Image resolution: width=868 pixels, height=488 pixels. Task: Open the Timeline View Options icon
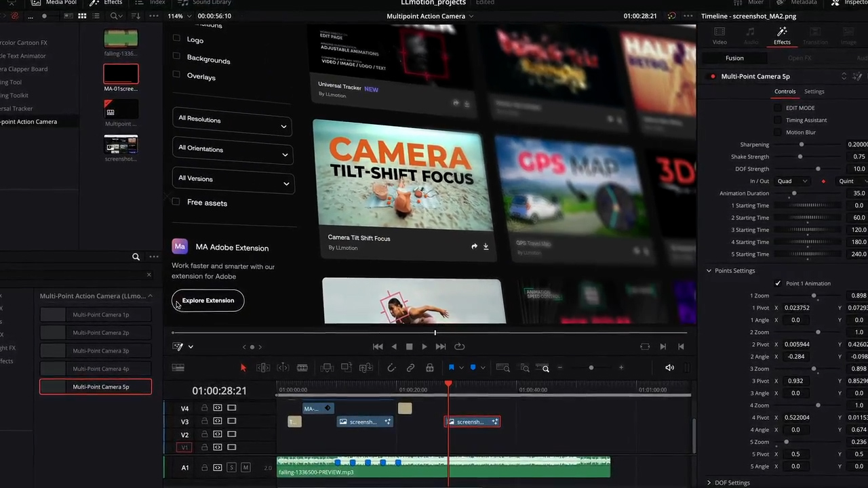pos(178,367)
